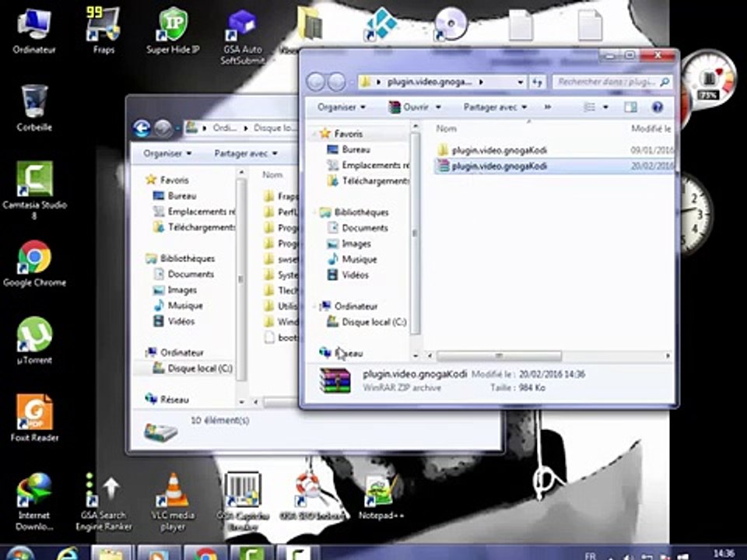
Task: Open Organiser menu in rear Explorer window
Action: pyautogui.click(x=168, y=153)
